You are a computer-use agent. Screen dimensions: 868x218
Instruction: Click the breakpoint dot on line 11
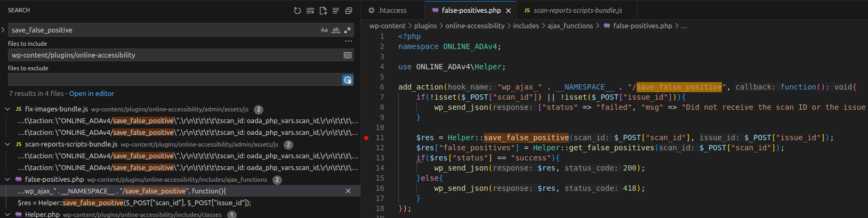pyautogui.click(x=366, y=138)
